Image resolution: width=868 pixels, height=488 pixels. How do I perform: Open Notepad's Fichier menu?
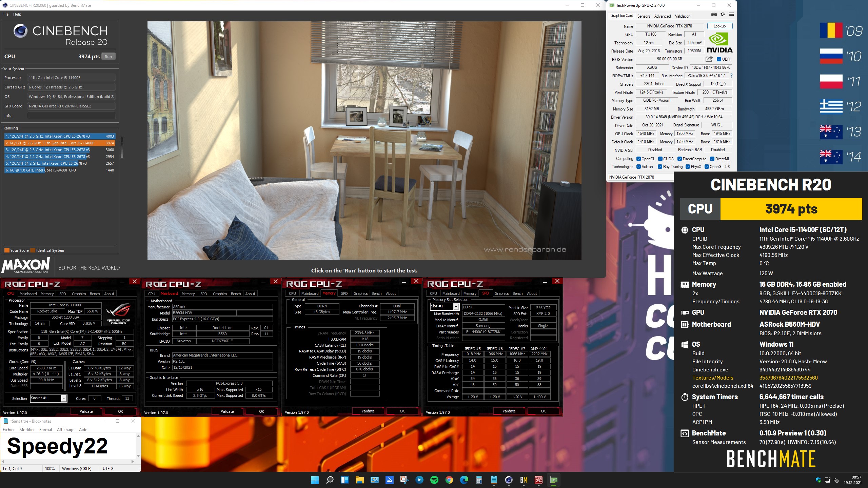coord(9,430)
